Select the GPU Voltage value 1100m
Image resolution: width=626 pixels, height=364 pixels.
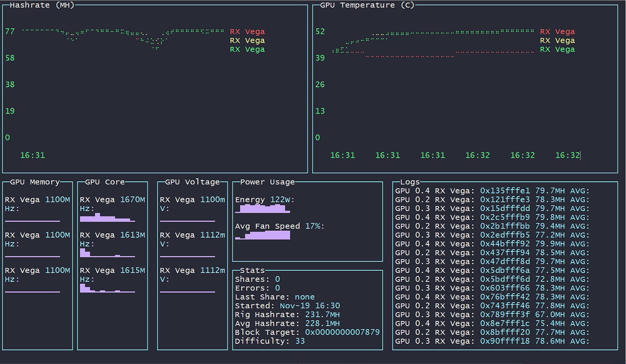pos(213,199)
